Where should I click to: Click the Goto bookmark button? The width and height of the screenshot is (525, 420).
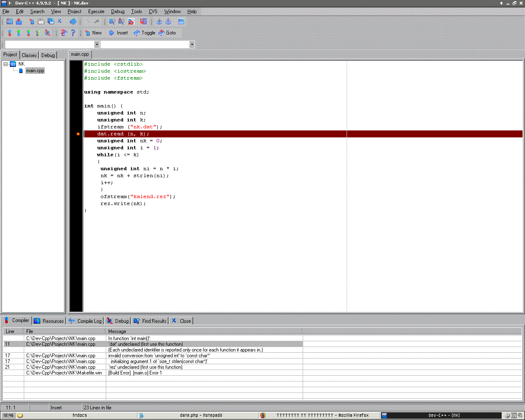167,33
